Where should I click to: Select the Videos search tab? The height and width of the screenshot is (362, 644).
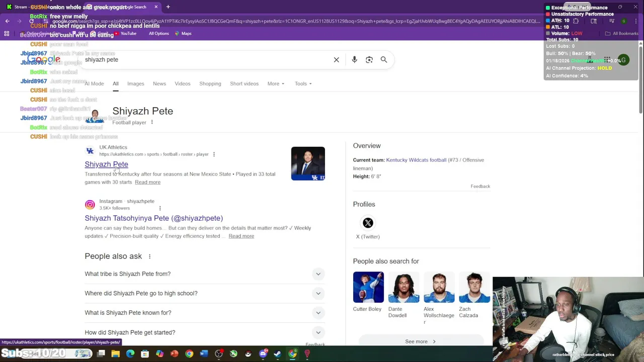tap(183, 83)
